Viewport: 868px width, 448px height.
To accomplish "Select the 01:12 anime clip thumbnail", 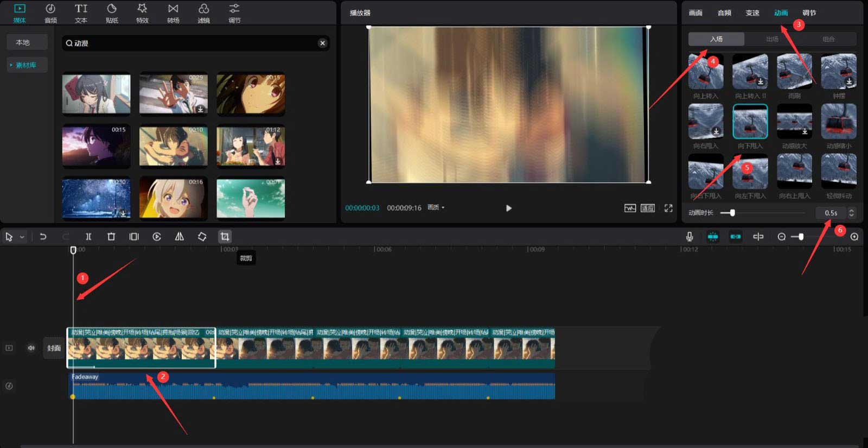I will click(x=251, y=146).
